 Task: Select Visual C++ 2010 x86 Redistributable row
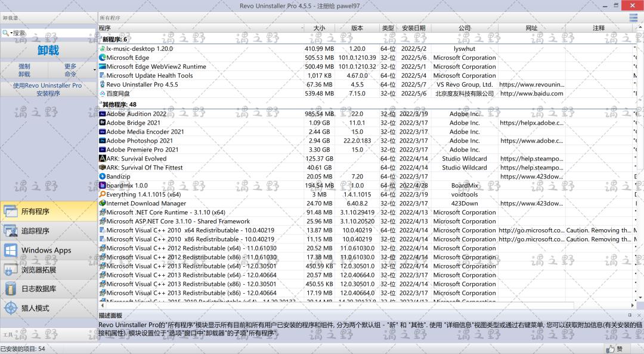pos(367,239)
